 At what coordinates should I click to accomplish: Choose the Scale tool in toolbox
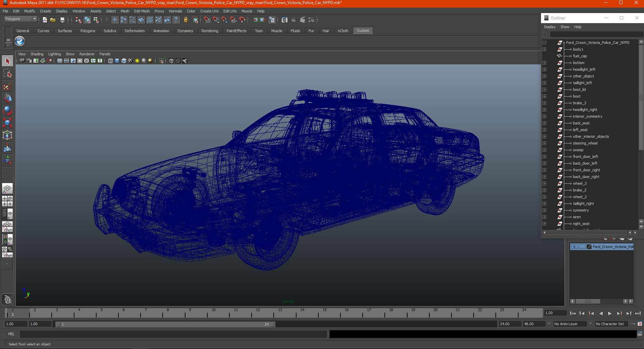click(7, 123)
